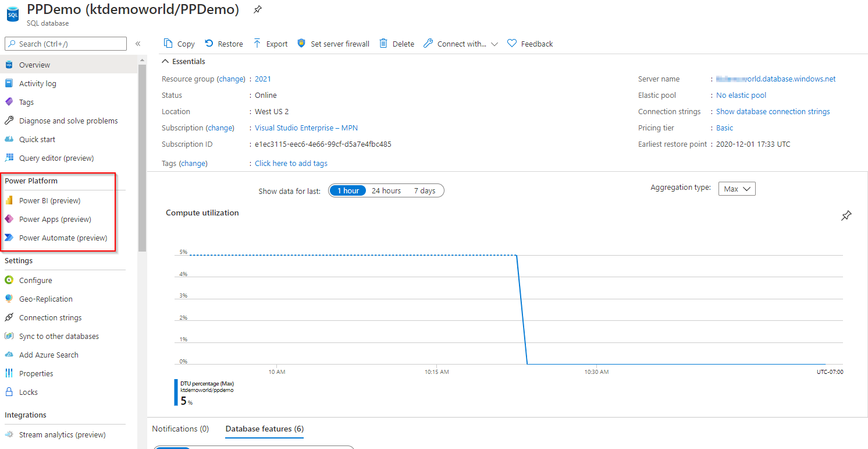Click the Configure icon under Settings
This screenshot has width=868, height=449.
coord(9,280)
